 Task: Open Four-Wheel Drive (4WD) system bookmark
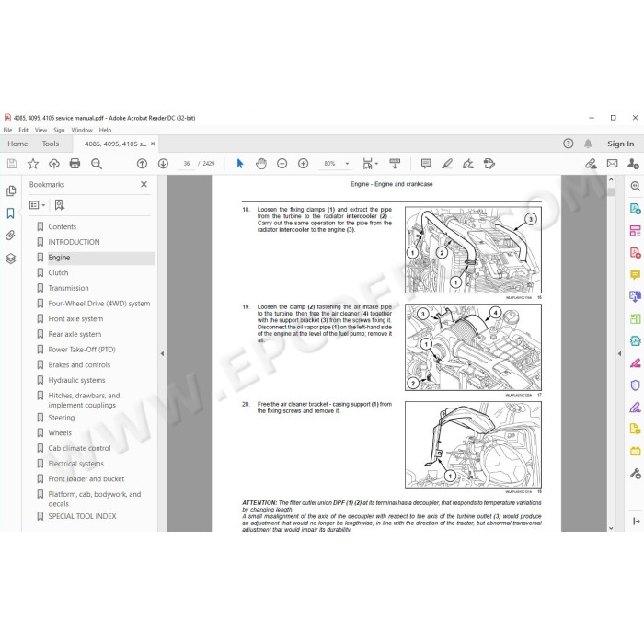(99, 304)
